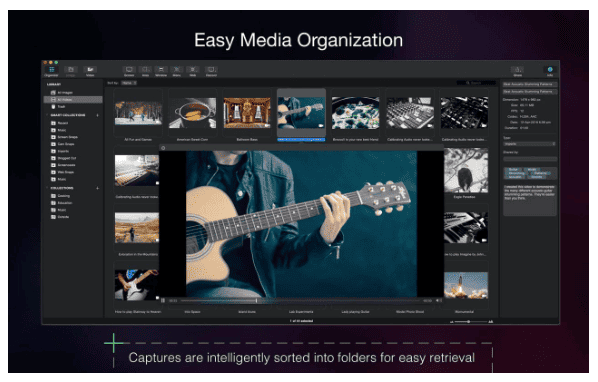The height and width of the screenshot is (382, 598).
Task: Open the Organizer view in the toolbar
Action: 51,71
